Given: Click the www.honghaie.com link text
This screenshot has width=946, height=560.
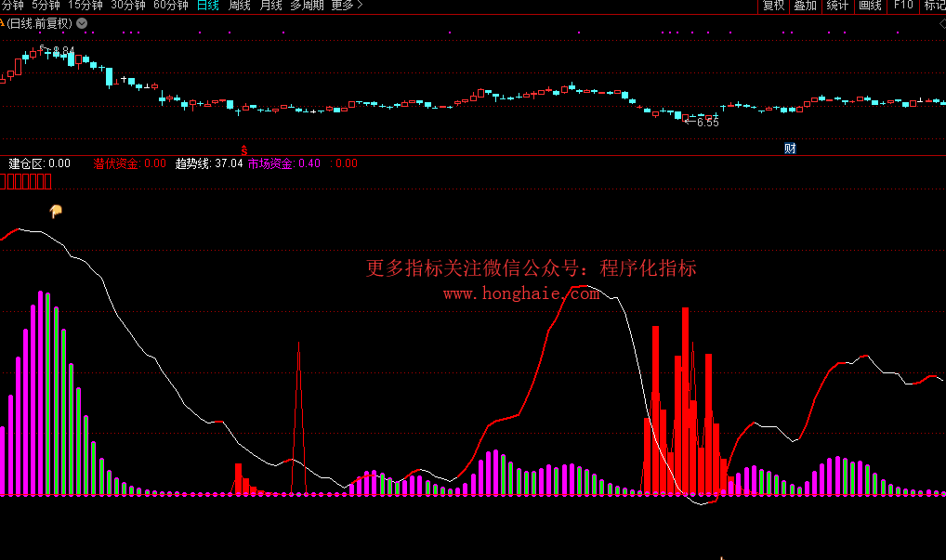Looking at the screenshot, I should click(x=520, y=293).
